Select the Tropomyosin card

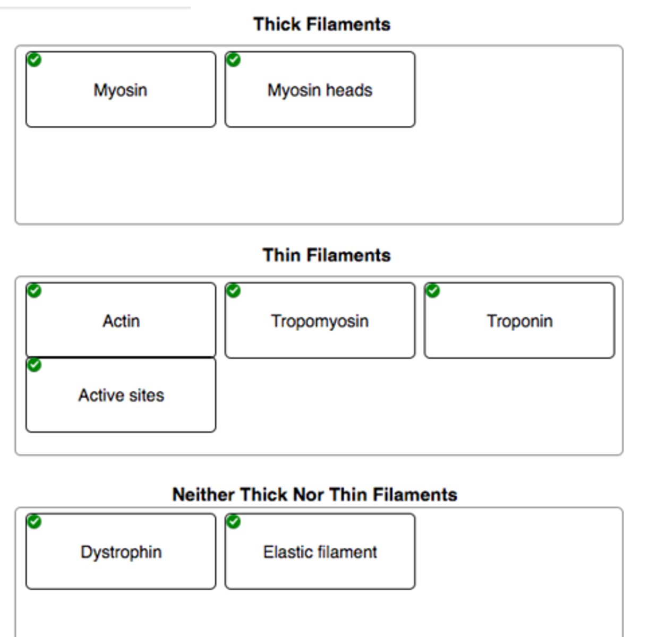click(x=320, y=321)
